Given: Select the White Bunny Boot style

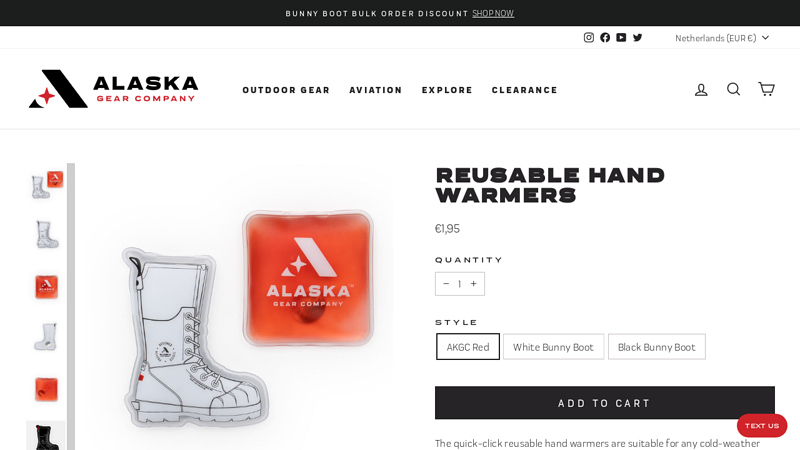Looking at the screenshot, I should 554,347.
